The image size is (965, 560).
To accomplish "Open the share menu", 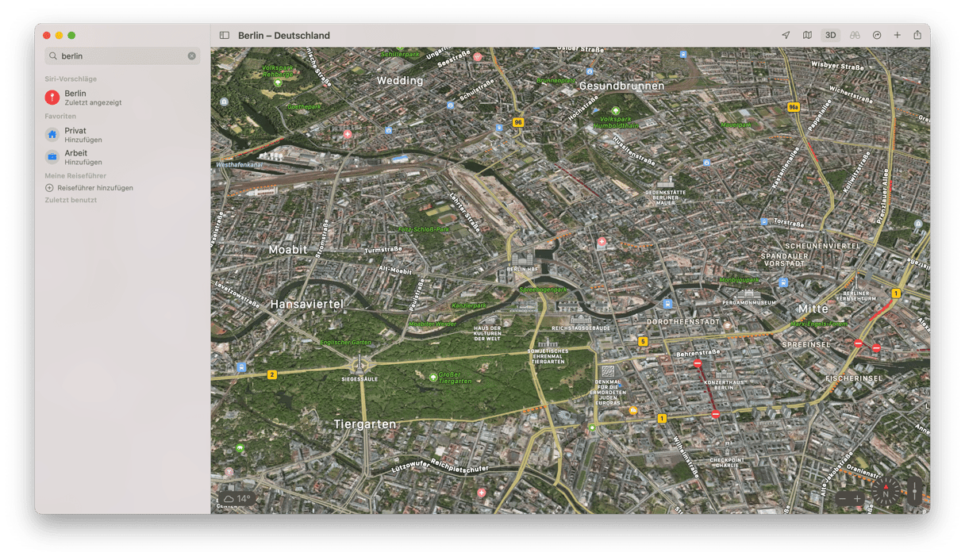I will (x=917, y=36).
